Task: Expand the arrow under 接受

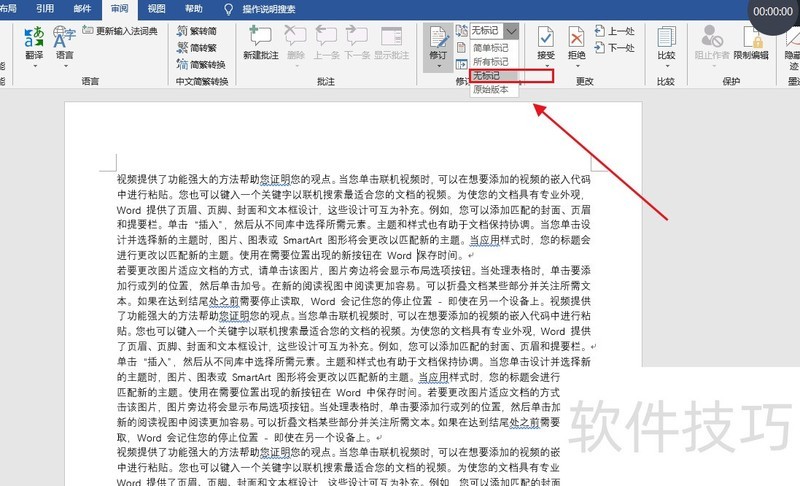Action: click(546, 66)
